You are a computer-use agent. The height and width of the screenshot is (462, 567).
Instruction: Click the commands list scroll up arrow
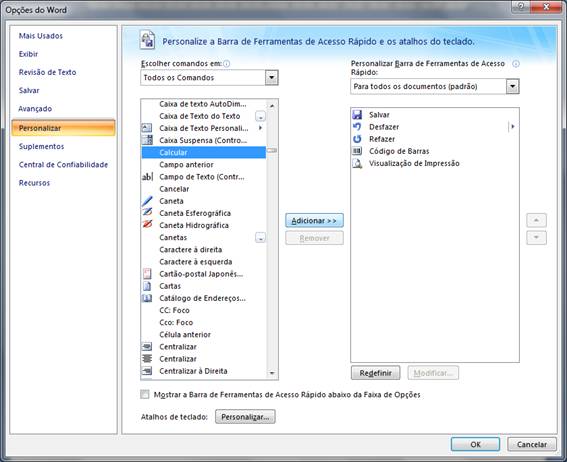[272, 105]
